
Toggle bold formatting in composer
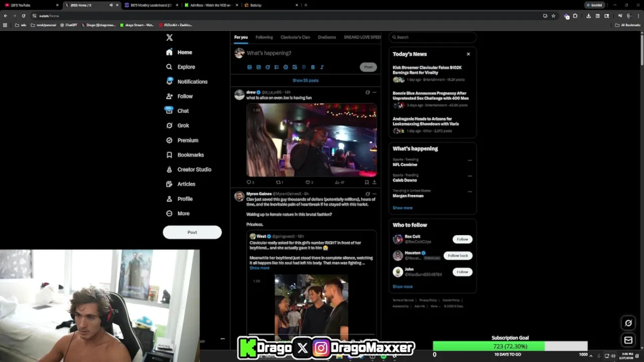pos(313,67)
